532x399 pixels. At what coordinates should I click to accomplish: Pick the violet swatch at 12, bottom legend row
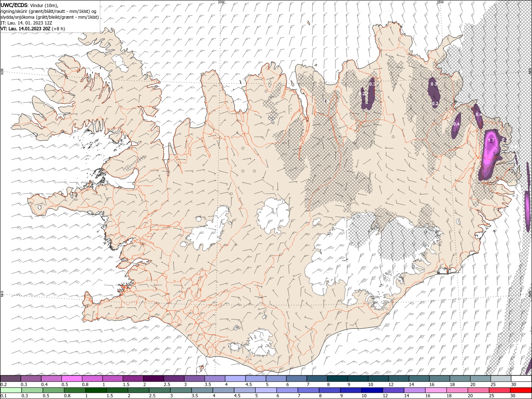(x=393, y=390)
